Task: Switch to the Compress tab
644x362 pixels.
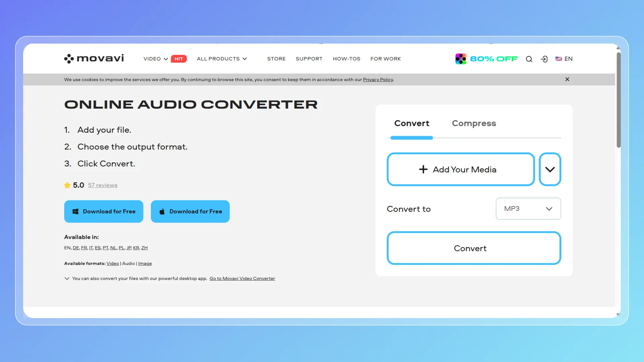Action: 474,123
